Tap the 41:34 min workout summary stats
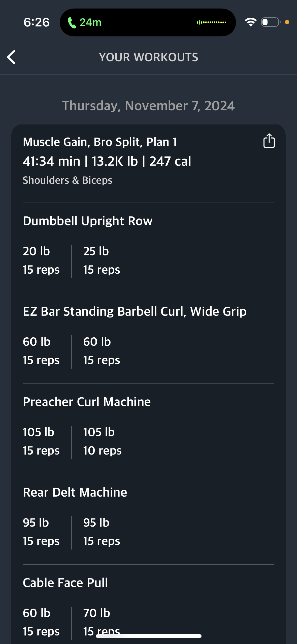Viewport: 297px width, 644px height. (x=107, y=161)
